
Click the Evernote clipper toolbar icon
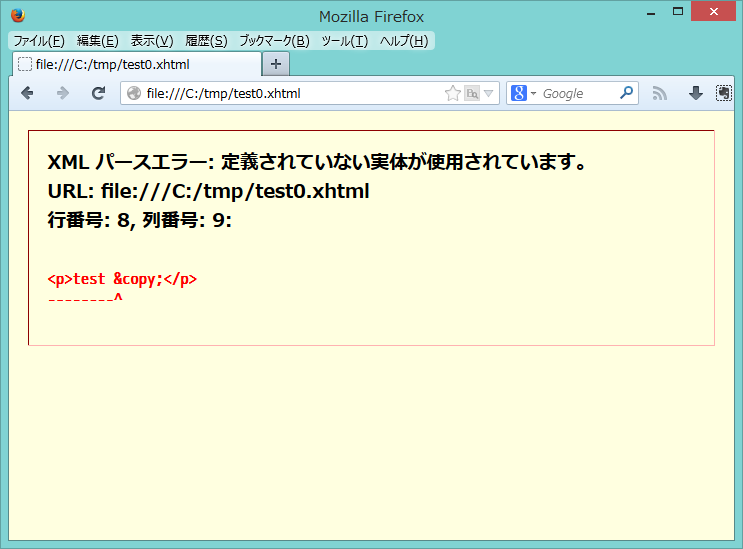click(x=724, y=93)
